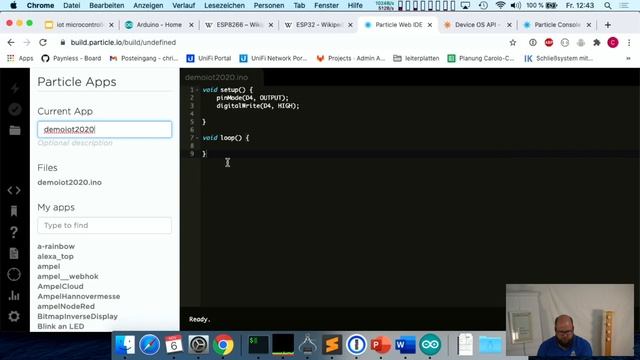Open the ampel__webhok app
The image size is (640, 360).
tap(68, 276)
